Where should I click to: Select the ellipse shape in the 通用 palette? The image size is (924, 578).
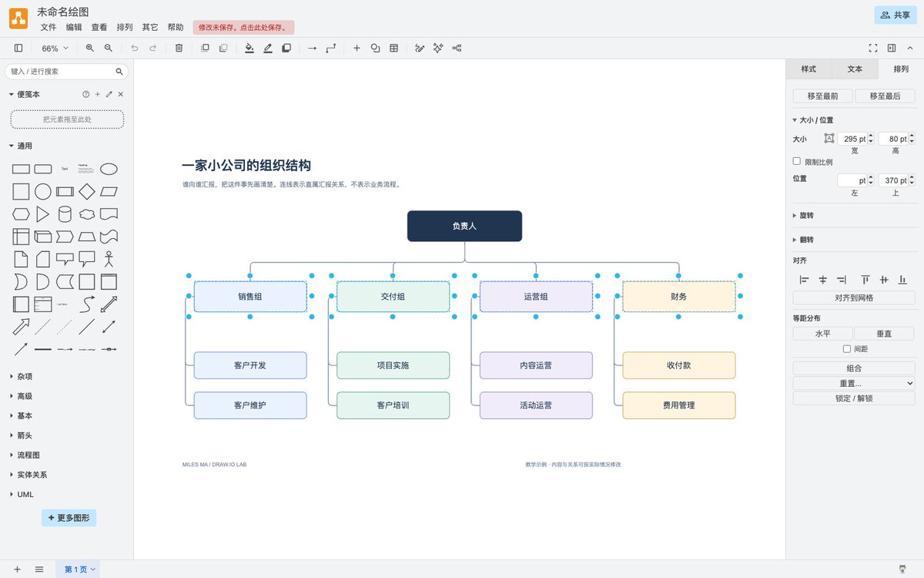[109, 169]
